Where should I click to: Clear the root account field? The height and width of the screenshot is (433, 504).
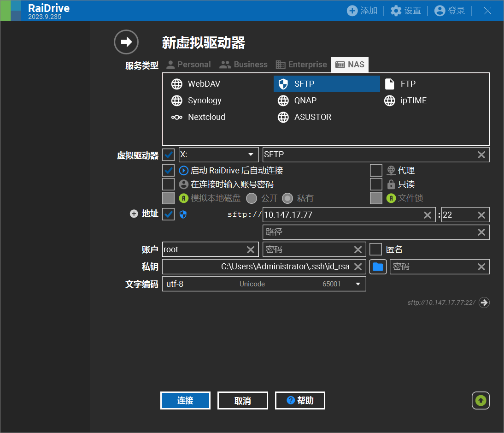coord(251,249)
